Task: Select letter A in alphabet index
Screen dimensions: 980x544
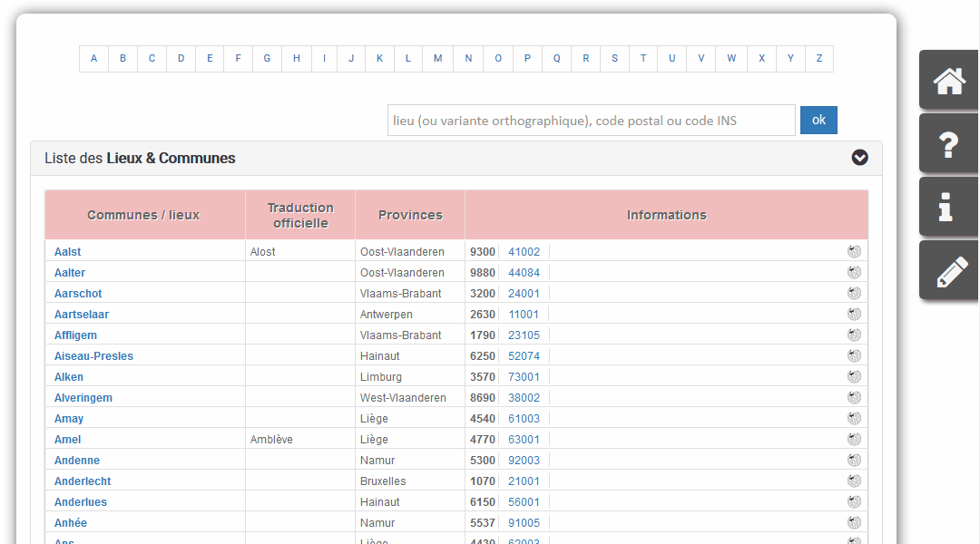Action: [93, 59]
